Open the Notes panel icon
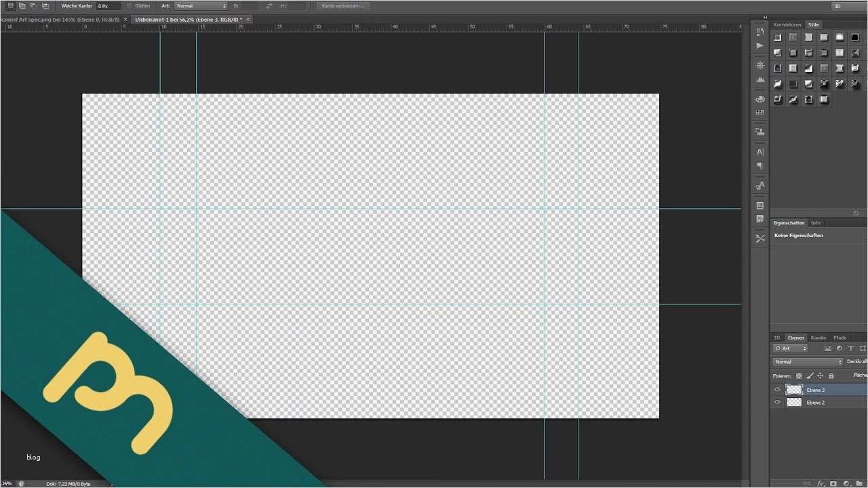This screenshot has height=488, width=868. point(760,219)
